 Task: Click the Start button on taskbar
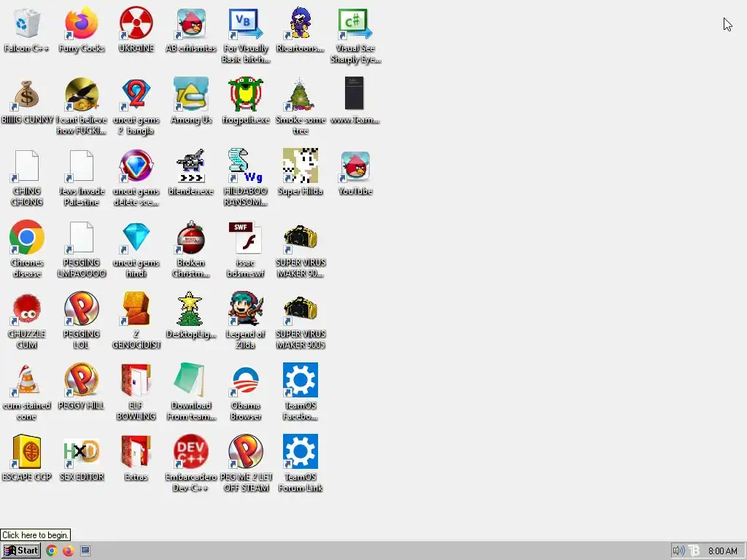point(21,551)
